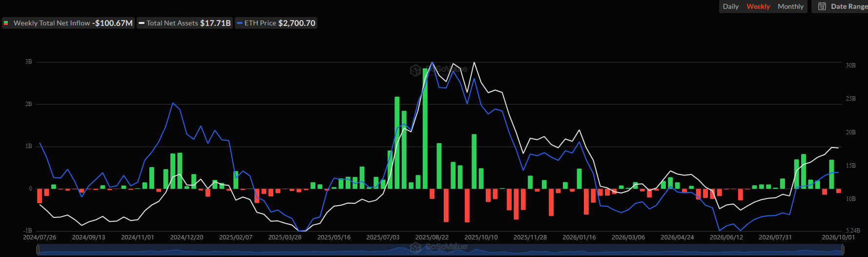Click left axis value 2B
The image size is (868, 257).
28,104
